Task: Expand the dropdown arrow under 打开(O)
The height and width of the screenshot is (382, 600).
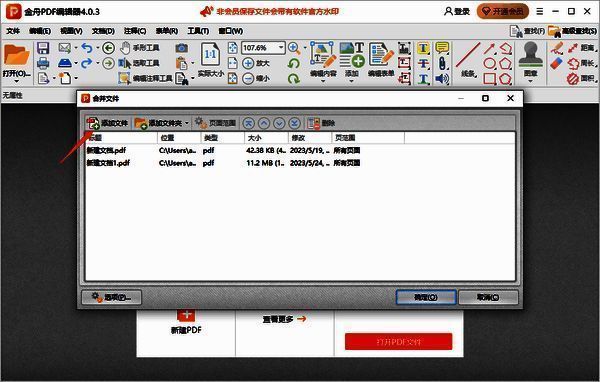Action: point(16,81)
